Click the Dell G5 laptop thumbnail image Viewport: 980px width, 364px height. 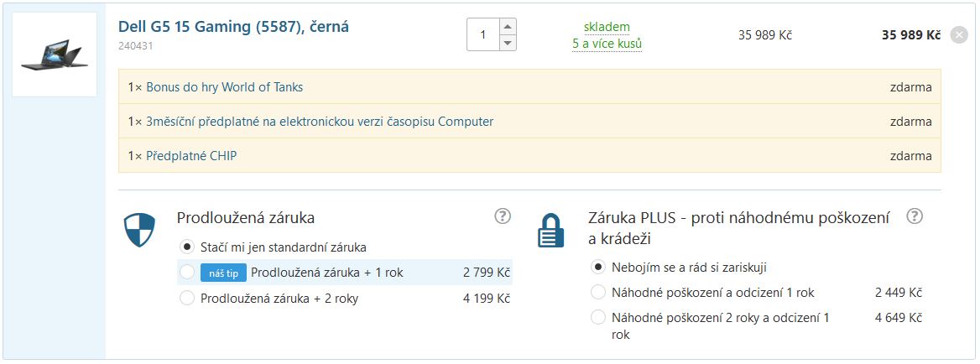[55, 55]
